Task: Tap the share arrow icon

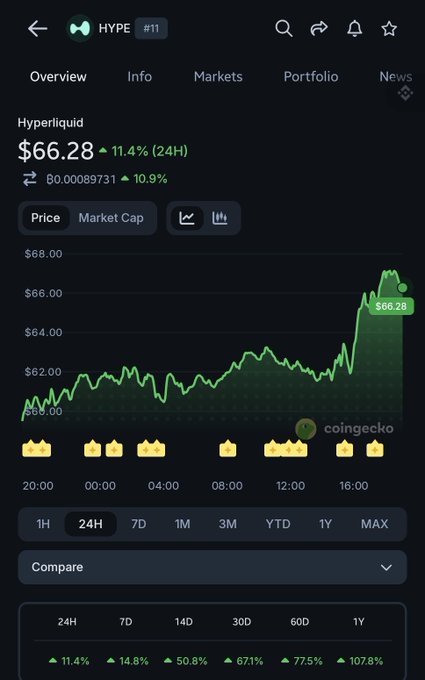Action: click(x=319, y=29)
